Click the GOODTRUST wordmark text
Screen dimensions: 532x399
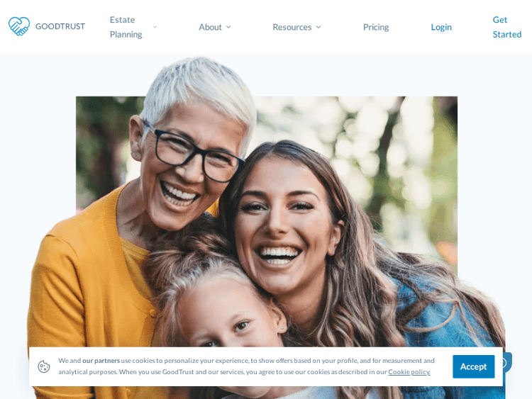[60, 26]
